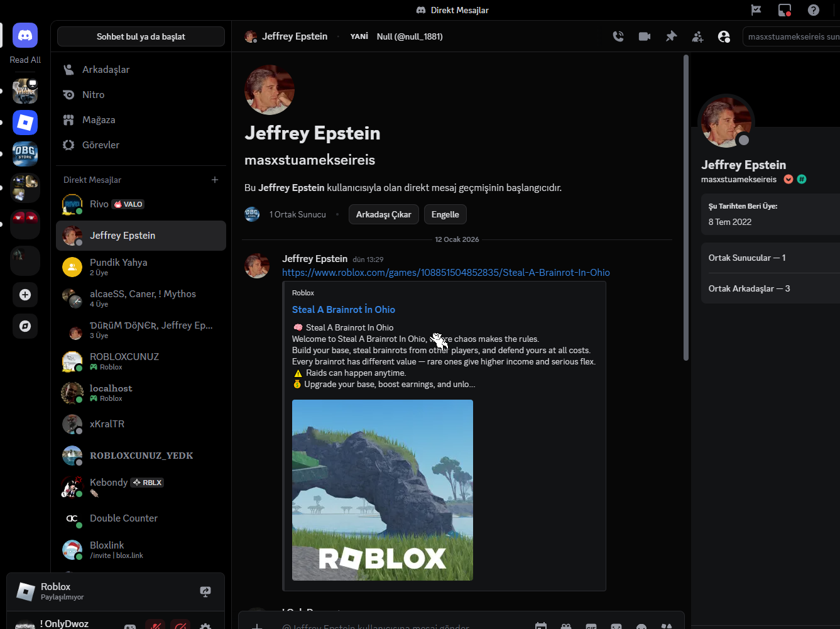
Task: Open the Double Counter direct message
Action: pos(141,518)
